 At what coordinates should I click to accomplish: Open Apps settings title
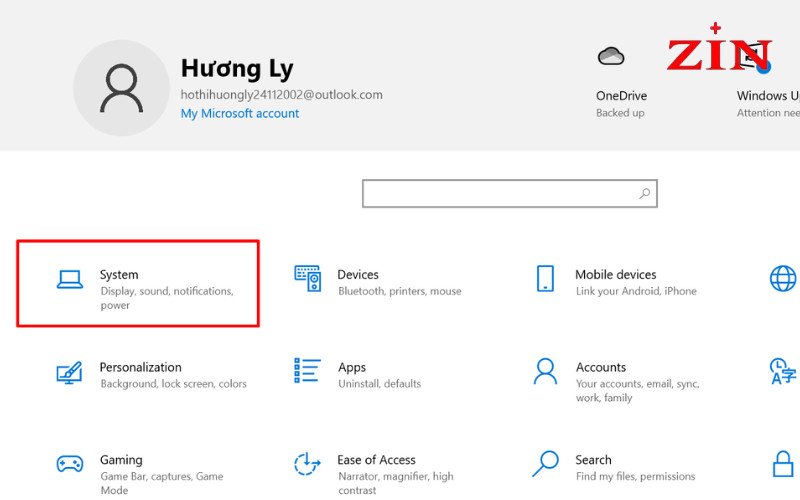(352, 367)
